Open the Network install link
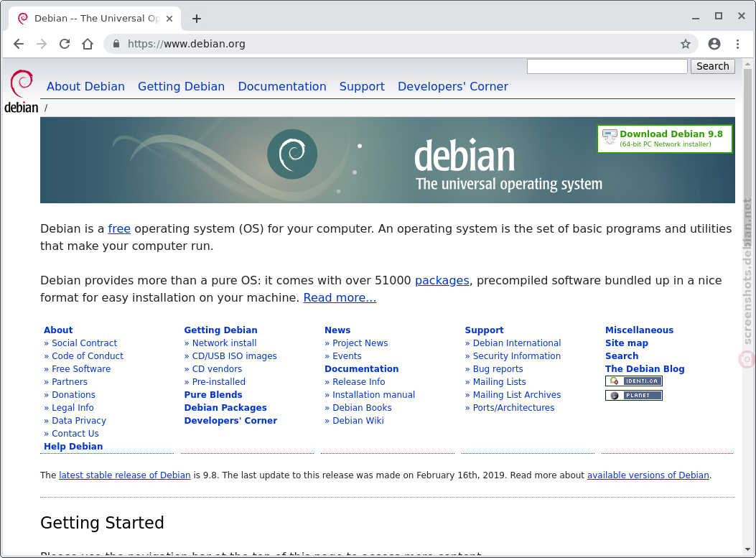The height and width of the screenshot is (558, 756). 224,343
